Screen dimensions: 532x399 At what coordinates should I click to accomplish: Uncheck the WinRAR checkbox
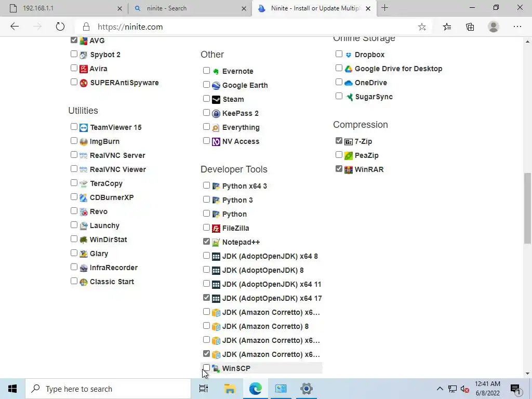pyautogui.click(x=339, y=169)
